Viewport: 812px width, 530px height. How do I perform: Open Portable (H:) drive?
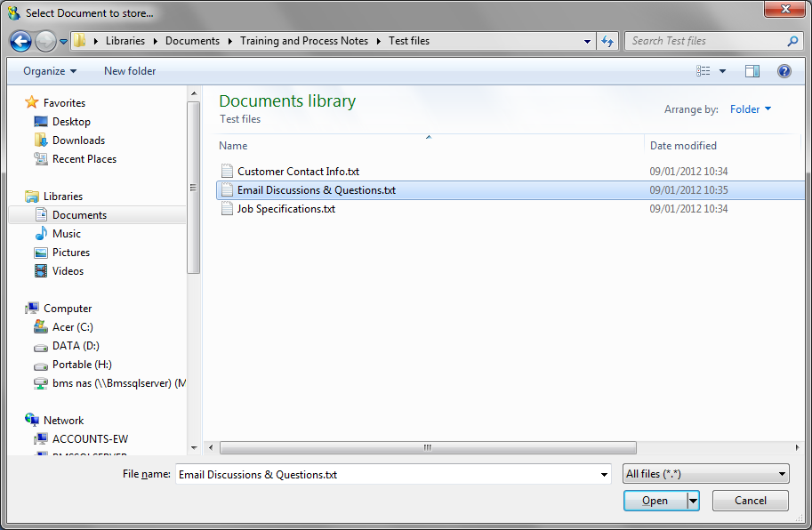82,365
